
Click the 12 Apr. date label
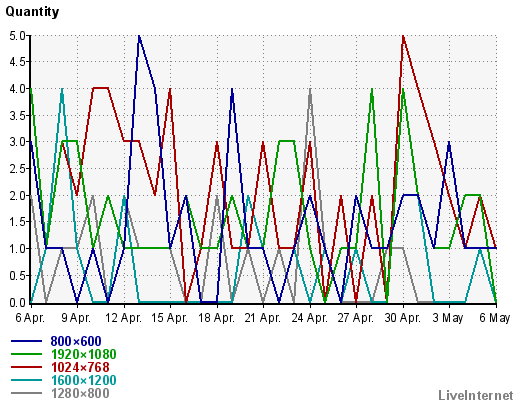tap(123, 318)
